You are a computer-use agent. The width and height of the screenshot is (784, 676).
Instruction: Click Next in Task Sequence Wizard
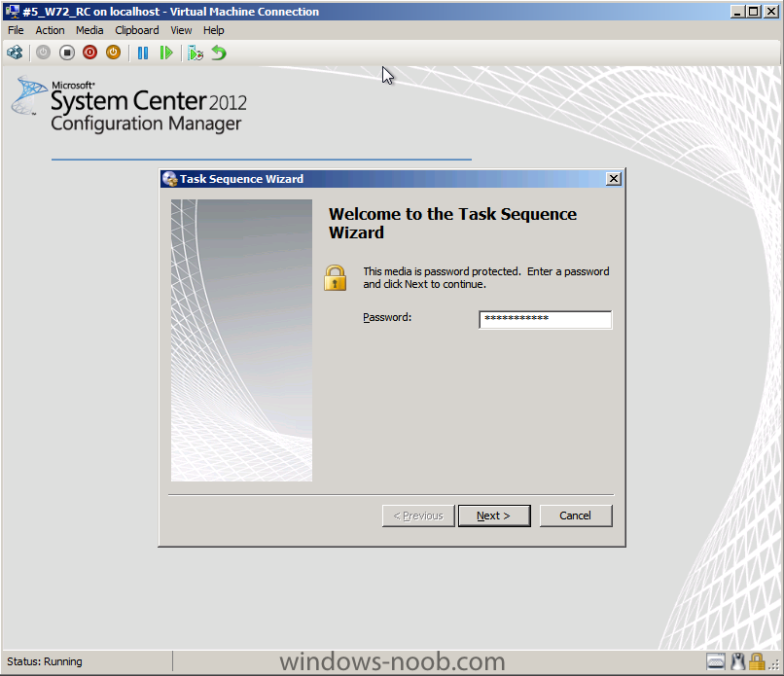494,516
